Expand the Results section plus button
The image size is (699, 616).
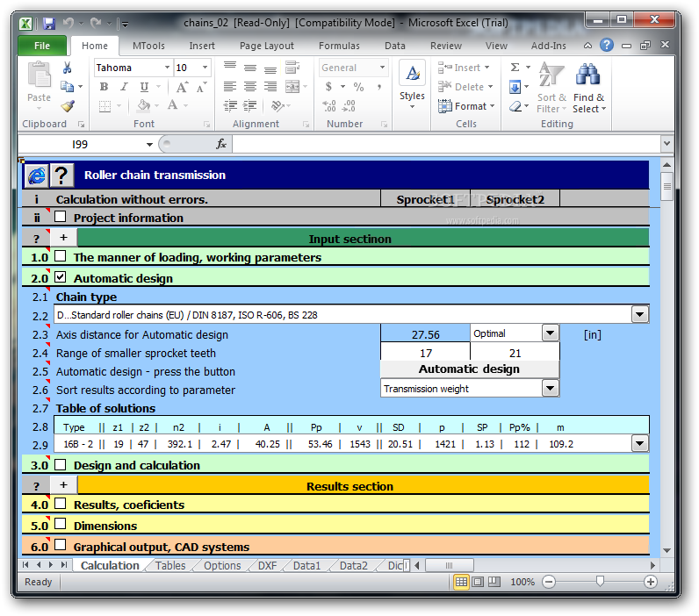64,485
